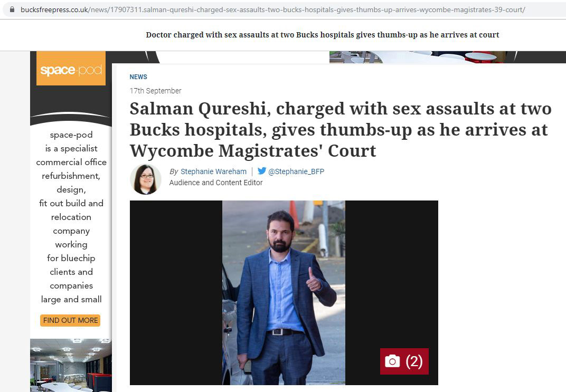Click the space-pod ad description text
This screenshot has height=392, width=566.
point(71,217)
